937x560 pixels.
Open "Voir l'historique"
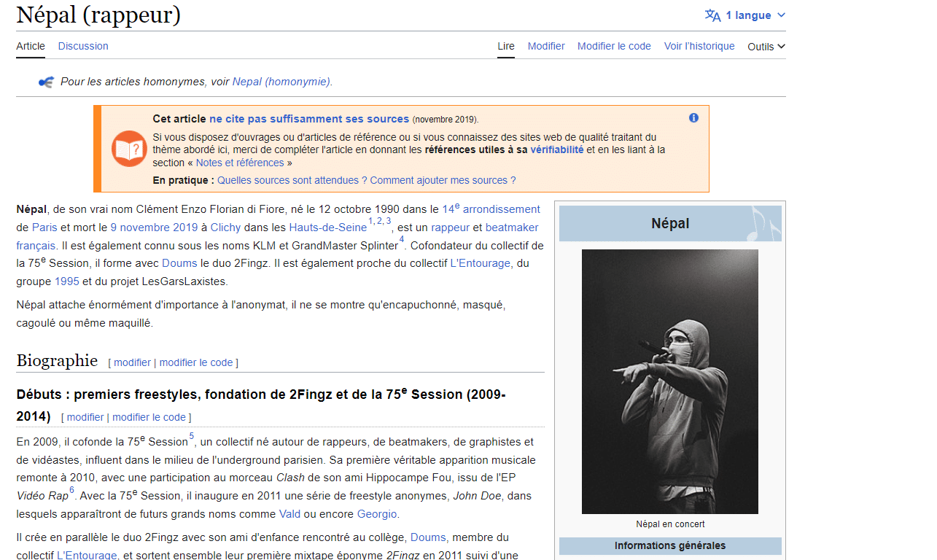tap(699, 46)
